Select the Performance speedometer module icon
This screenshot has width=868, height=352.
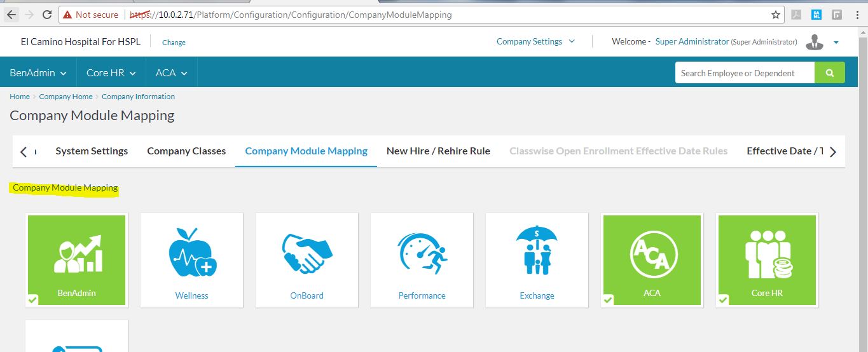click(422, 253)
